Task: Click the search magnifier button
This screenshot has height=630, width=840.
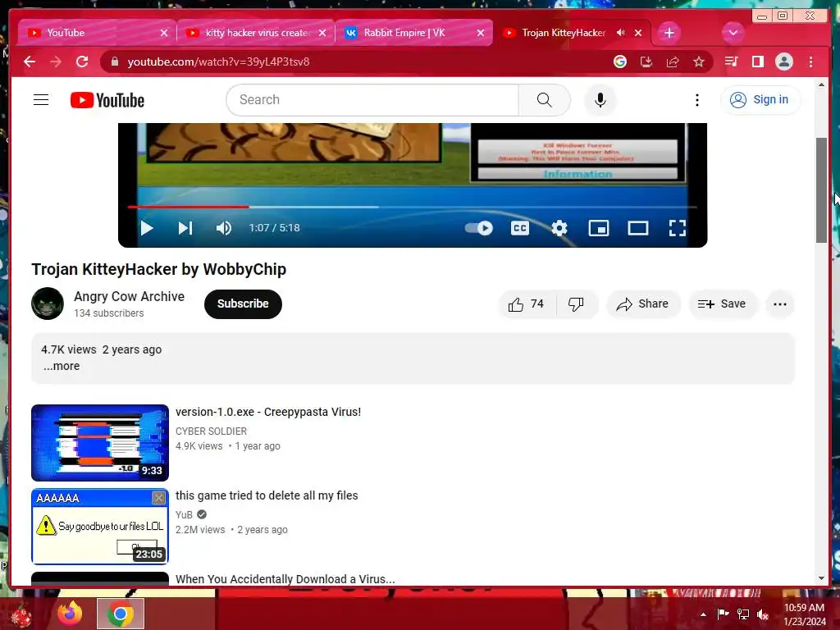Action: coord(545,99)
